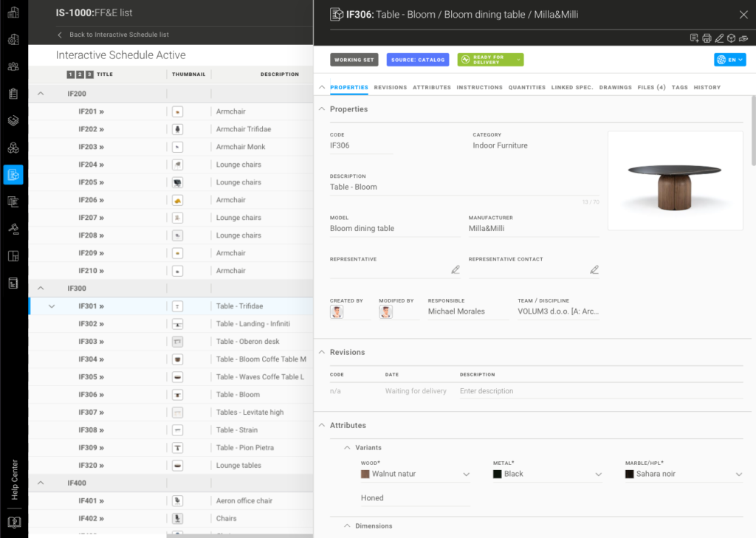
Task: Click the Ready for Delivery status button
Action: 490,60
